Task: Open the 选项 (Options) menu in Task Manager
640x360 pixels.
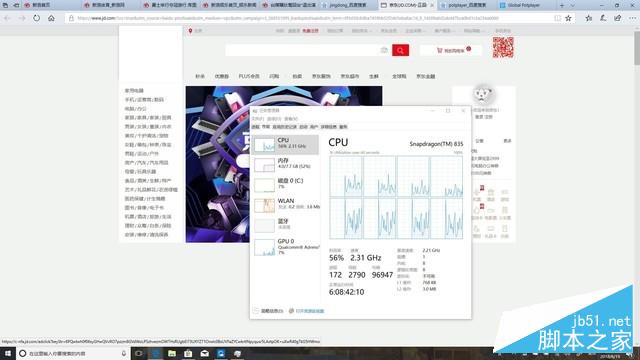Action: click(274, 119)
